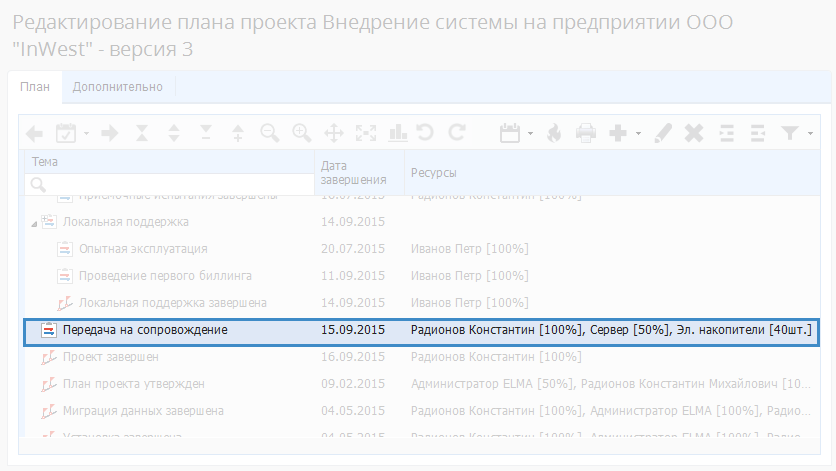
Task: Open the plus add dropdown arrow
Action: pyautogui.click(x=638, y=133)
